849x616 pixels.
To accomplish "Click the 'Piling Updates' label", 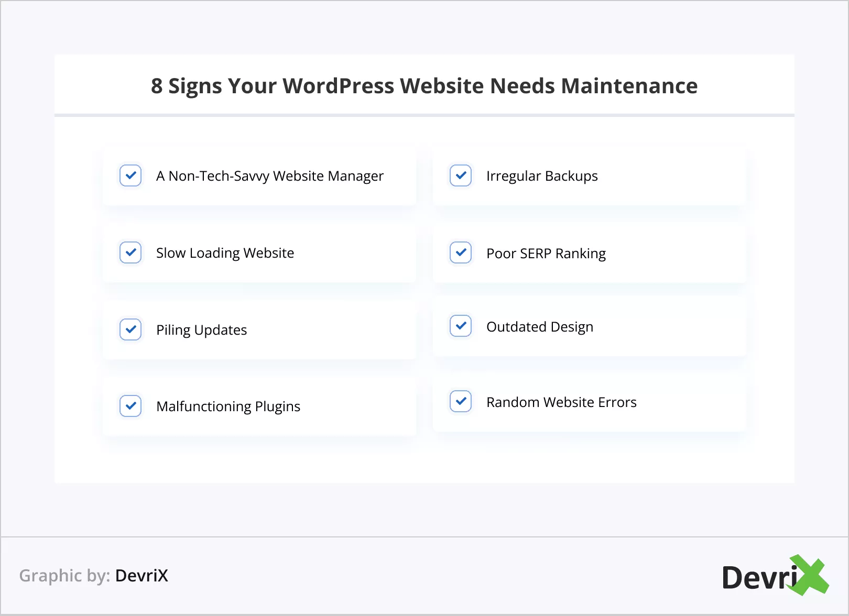I will click(x=202, y=330).
